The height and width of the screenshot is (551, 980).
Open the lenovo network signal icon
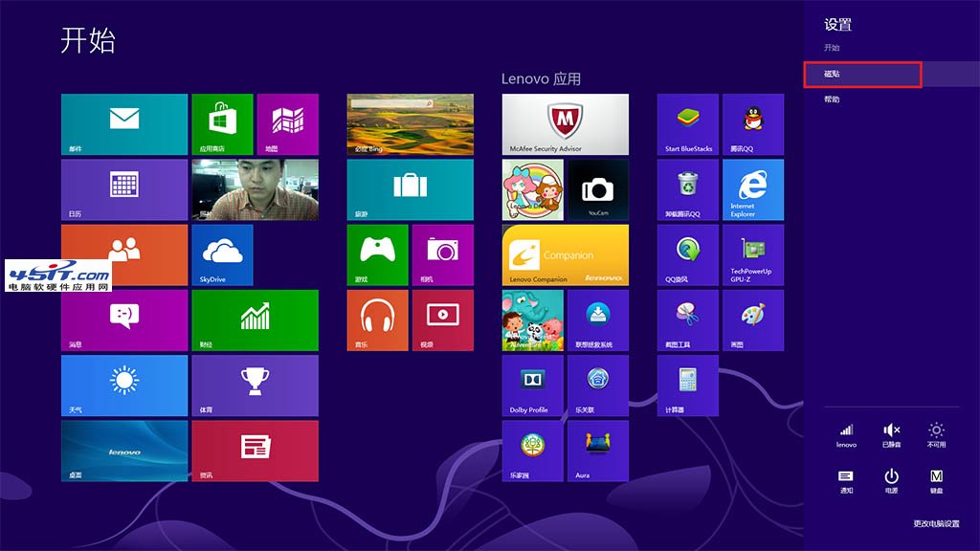click(x=846, y=434)
